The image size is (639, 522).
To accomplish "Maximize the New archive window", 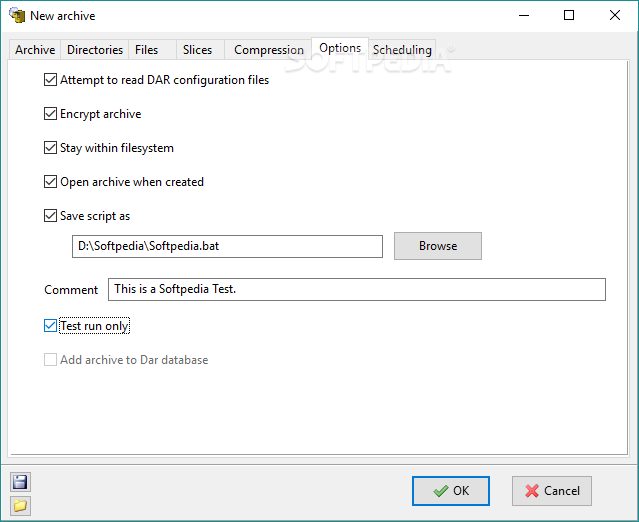I will 569,15.
